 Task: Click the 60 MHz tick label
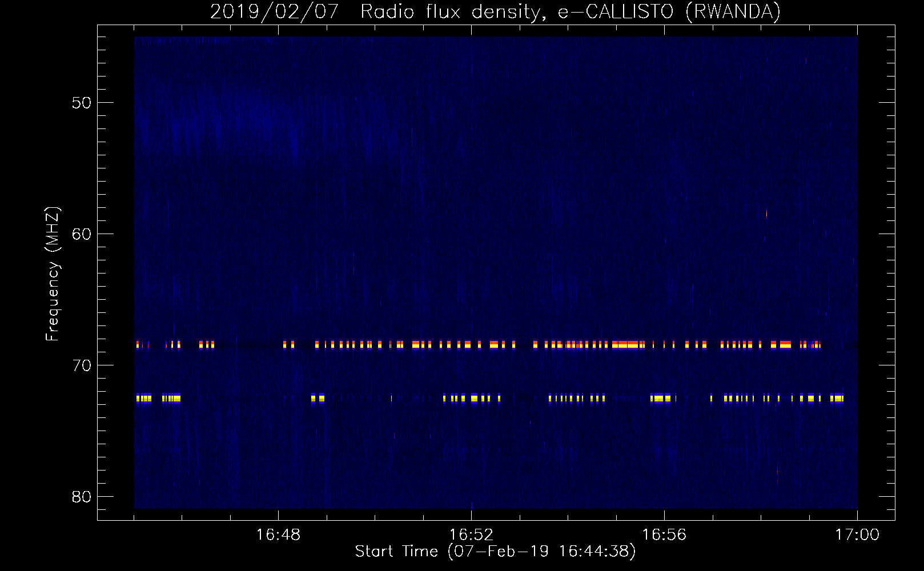[x=82, y=234]
